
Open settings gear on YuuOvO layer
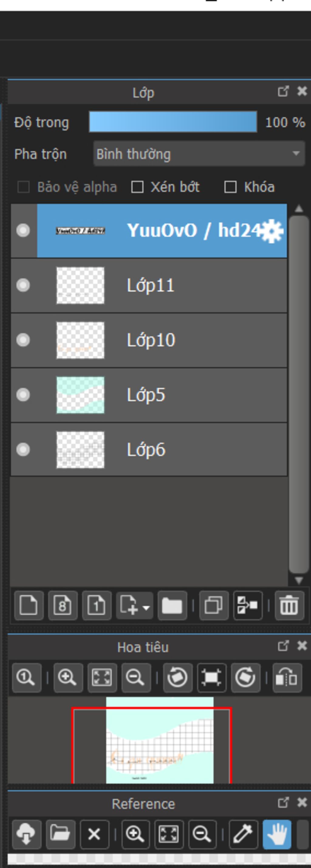click(x=272, y=231)
